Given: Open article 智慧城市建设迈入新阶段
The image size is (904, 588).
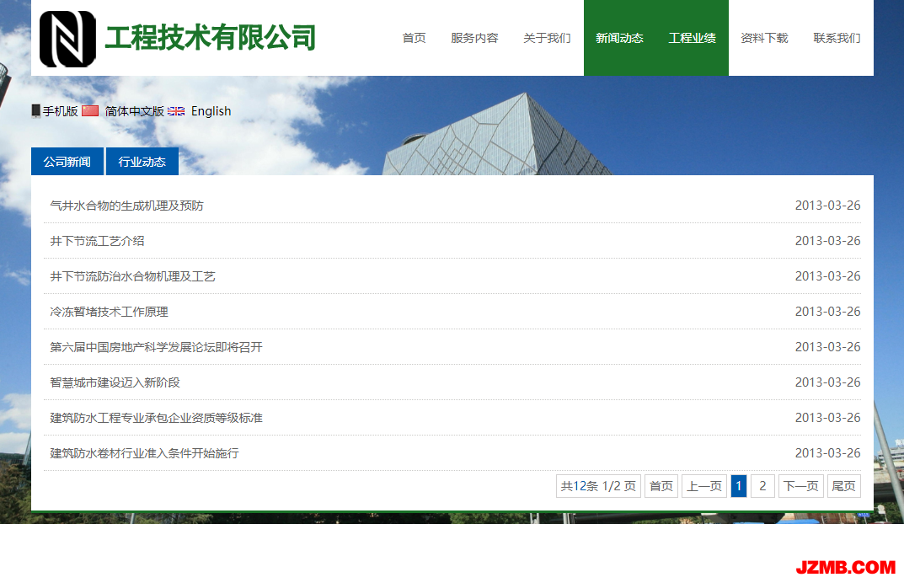Looking at the screenshot, I should click(x=115, y=382).
